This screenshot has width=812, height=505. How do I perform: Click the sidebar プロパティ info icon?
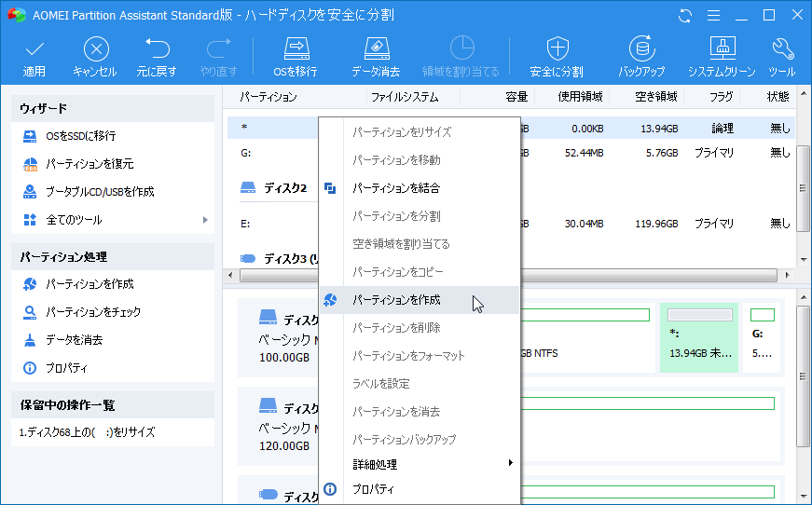click(30, 368)
